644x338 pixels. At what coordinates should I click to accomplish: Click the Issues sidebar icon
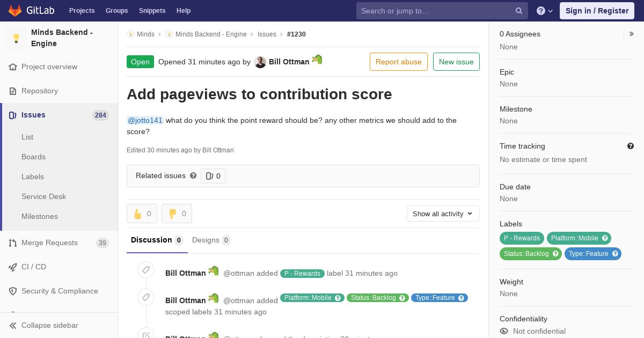pyautogui.click(x=13, y=115)
